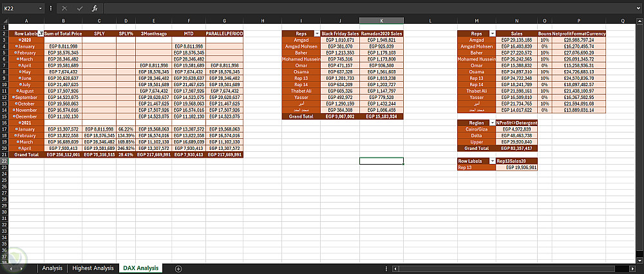The height and width of the screenshot is (274, 644).
Task: Open the Row Labels filter dropdown in A2
Action: [x=40, y=33]
